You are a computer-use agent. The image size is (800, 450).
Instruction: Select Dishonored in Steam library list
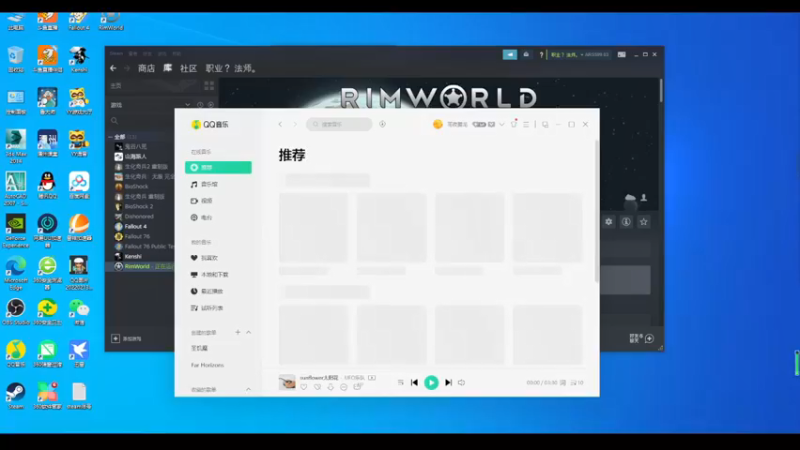click(x=139, y=216)
